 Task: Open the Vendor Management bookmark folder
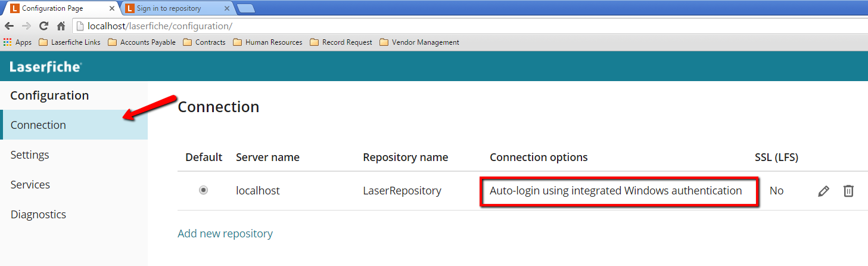click(x=419, y=42)
